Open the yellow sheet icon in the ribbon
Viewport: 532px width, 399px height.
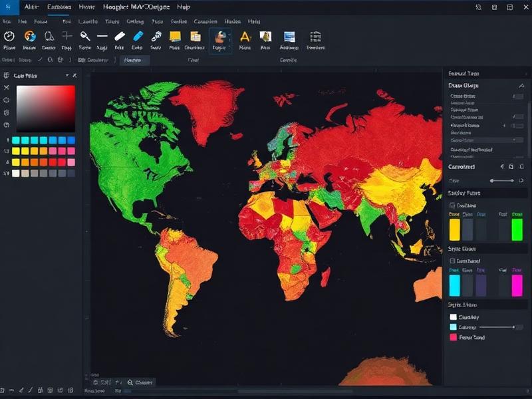coord(175,37)
